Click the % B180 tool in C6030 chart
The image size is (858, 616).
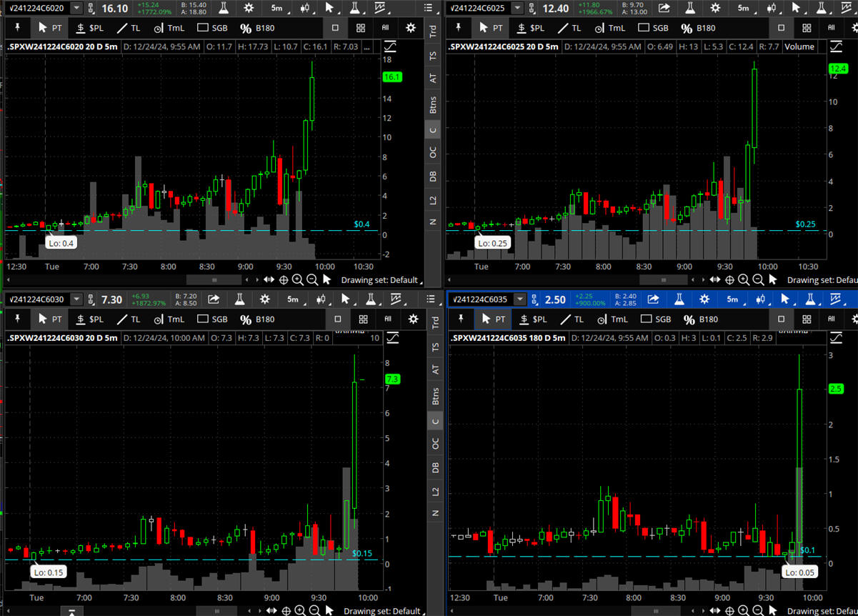[x=257, y=319]
